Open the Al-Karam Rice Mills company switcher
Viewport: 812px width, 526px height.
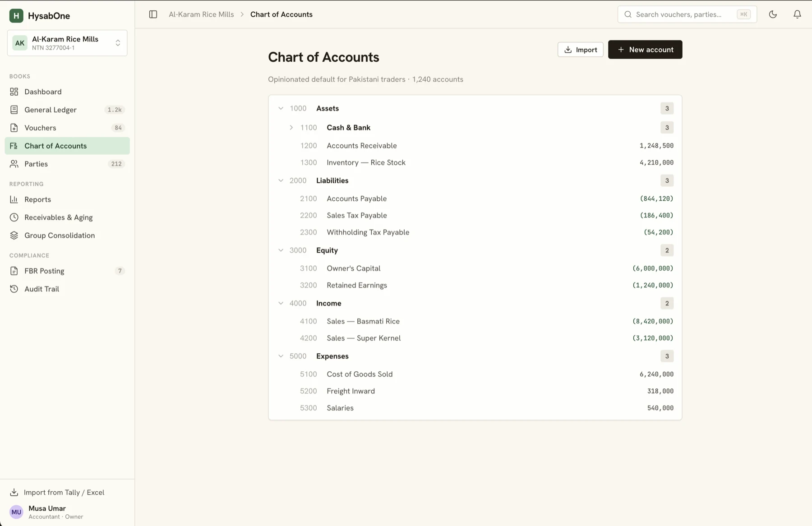pyautogui.click(x=67, y=43)
